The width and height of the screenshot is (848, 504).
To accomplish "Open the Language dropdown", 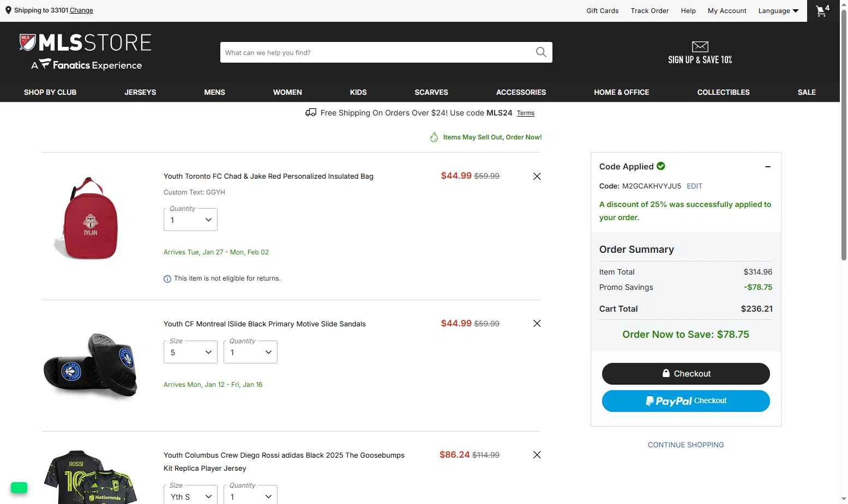I will tap(778, 11).
